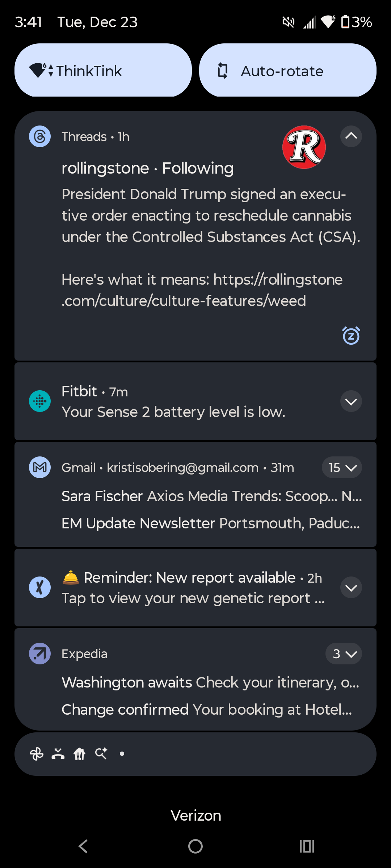Collapse the Threads notification
Image resolution: width=391 pixels, height=868 pixels.
pyautogui.click(x=351, y=136)
